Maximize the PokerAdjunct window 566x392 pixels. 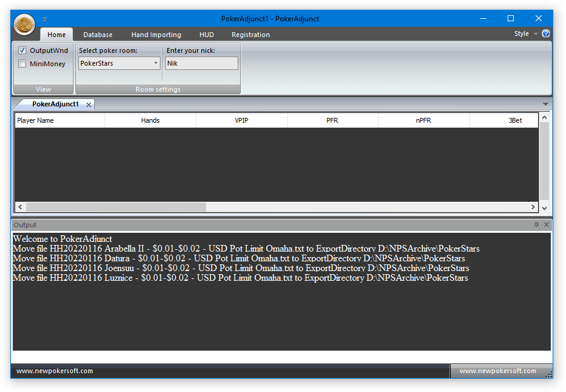point(511,18)
